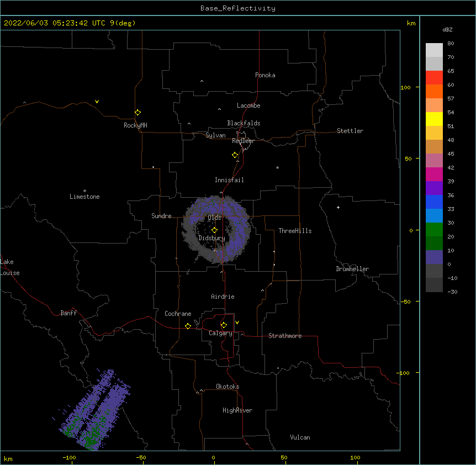Click the Limestone label
The height and width of the screenshot is (465, 476).
point(84,197)
